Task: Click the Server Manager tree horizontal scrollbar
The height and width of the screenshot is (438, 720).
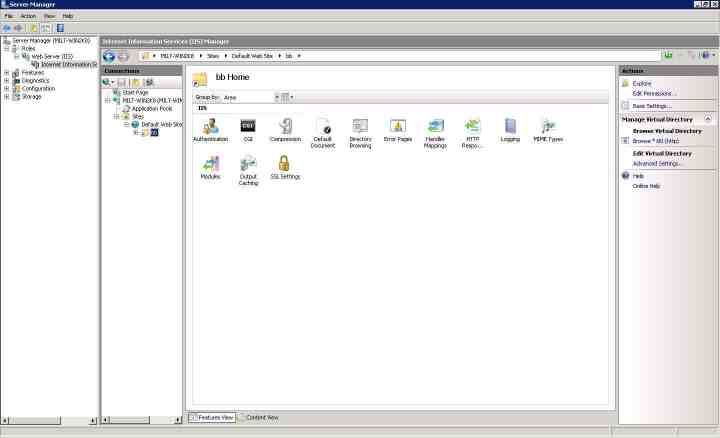Action: pos(49,421)
